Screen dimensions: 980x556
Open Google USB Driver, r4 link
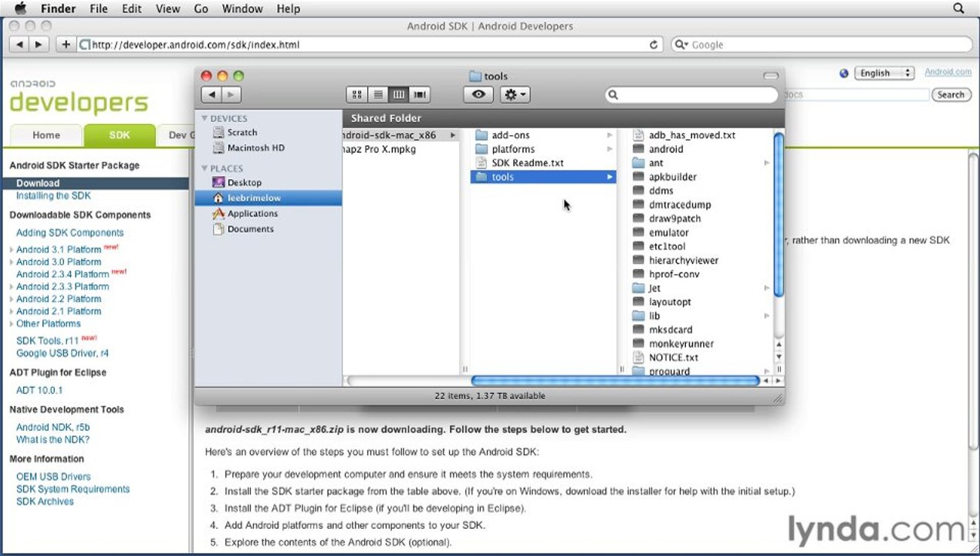click(x=63, y=353)
